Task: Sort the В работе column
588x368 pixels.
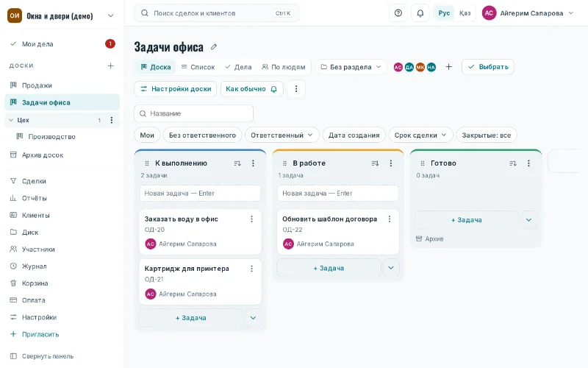Action: point(375,163)
